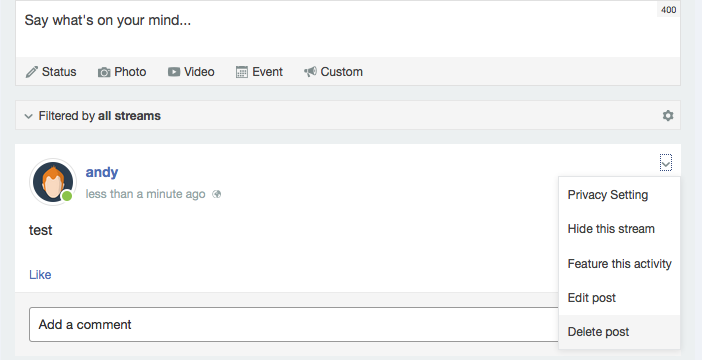This screenshot has height=360, width=702.
Task: Select Feature this activity
Action: [619, 264]
